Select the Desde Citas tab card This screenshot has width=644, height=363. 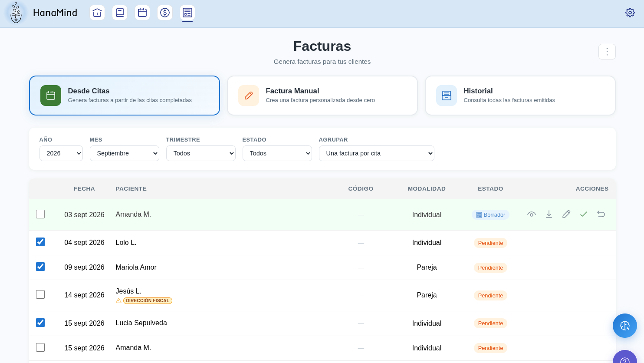[125, 96]
